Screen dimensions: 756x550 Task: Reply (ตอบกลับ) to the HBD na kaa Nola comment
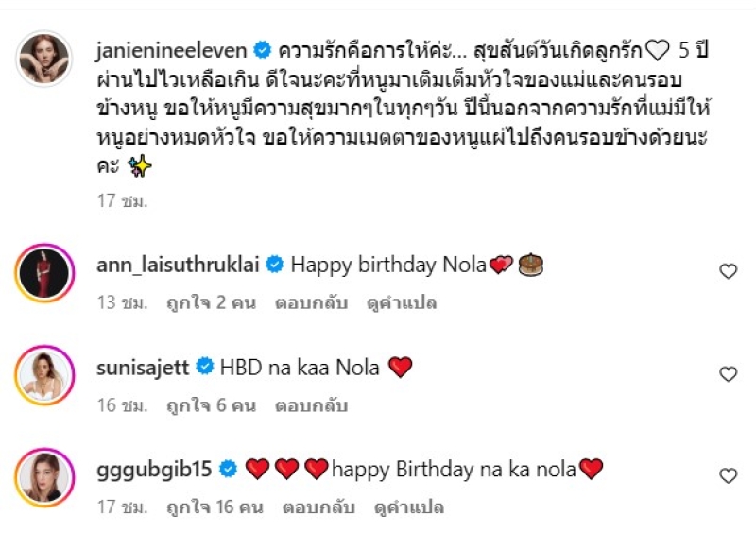click(x=311, y=405)
